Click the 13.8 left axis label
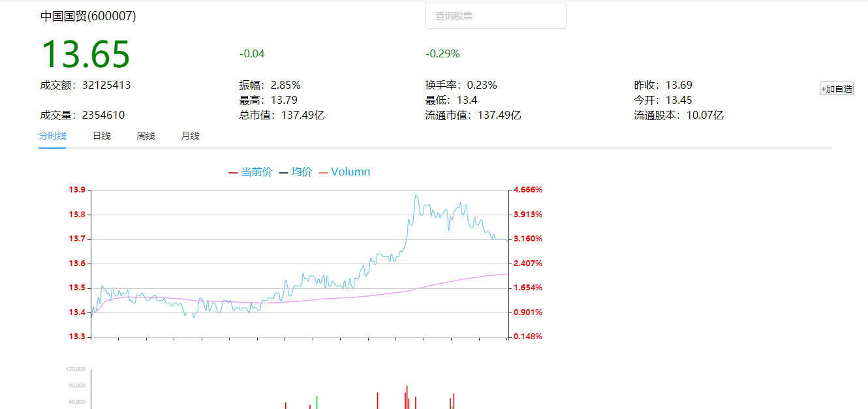 [76, 215]
